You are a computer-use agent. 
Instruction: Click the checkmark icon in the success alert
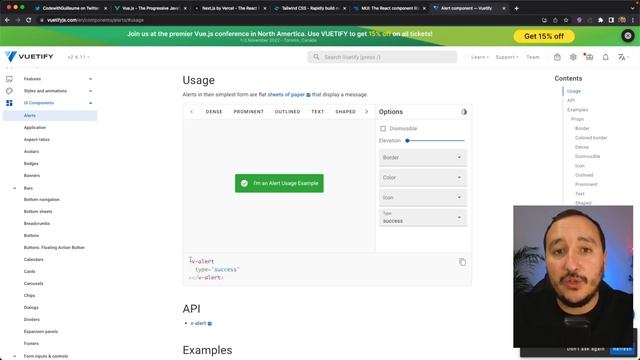244,183
